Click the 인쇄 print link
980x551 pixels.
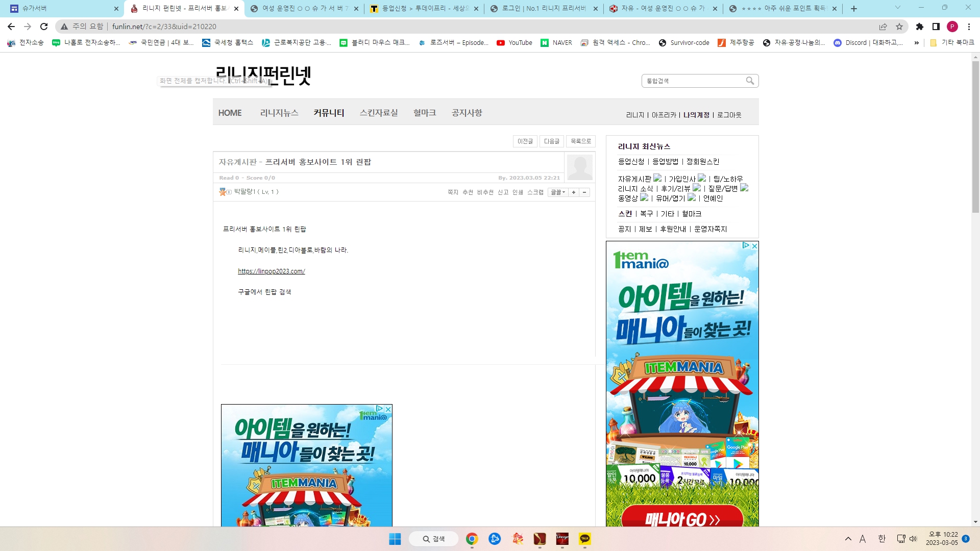tap(518, 192)
